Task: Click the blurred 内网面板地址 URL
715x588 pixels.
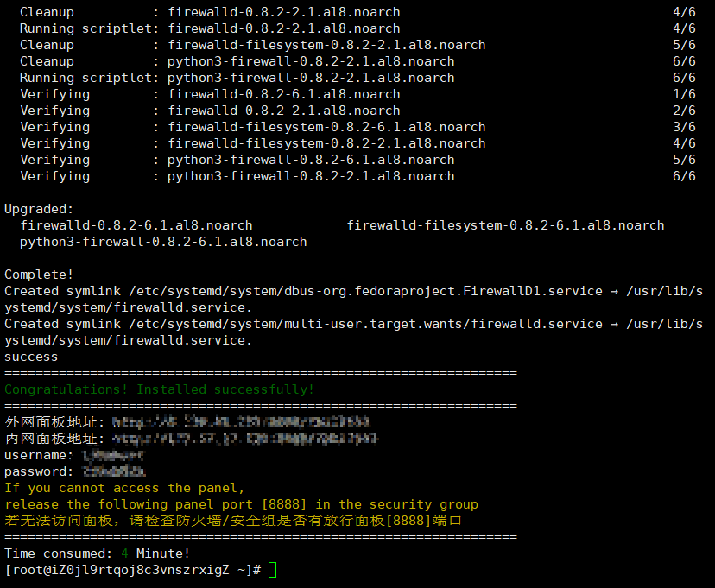Action: click(x=244, y=439)
